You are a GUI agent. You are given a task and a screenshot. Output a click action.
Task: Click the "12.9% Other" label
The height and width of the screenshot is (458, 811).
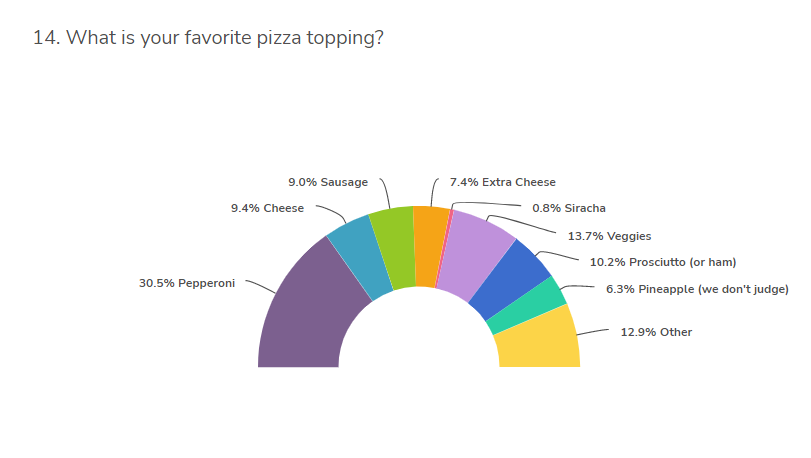pos(656,332)
